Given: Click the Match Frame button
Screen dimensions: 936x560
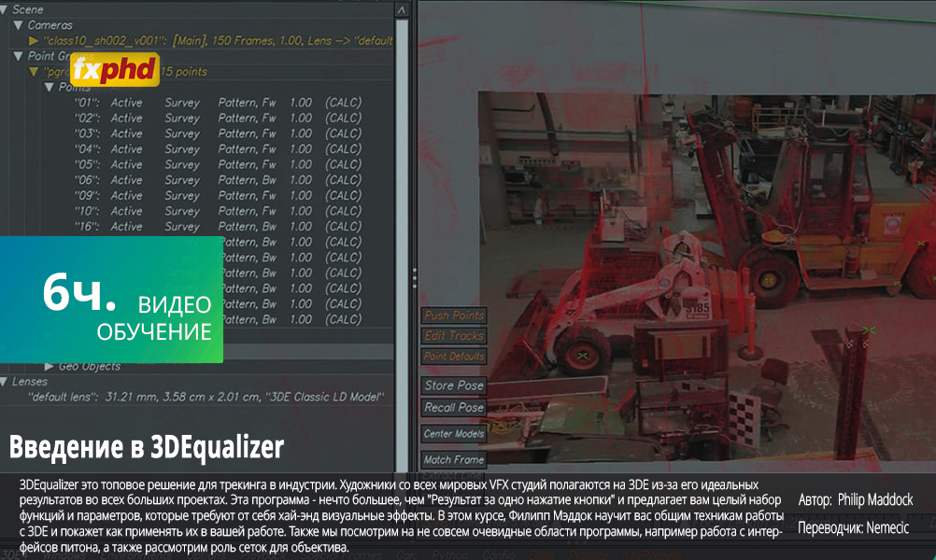Looking at the screenshot, I should 454,459.
